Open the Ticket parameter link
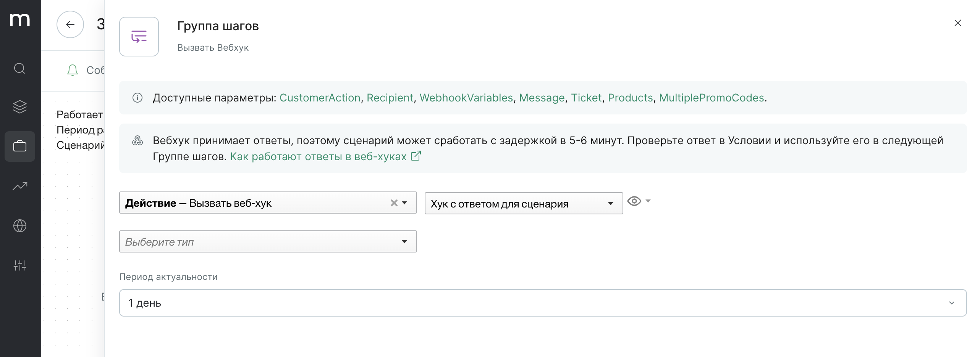This screenshot has height=357, width=980. point(586,98)
